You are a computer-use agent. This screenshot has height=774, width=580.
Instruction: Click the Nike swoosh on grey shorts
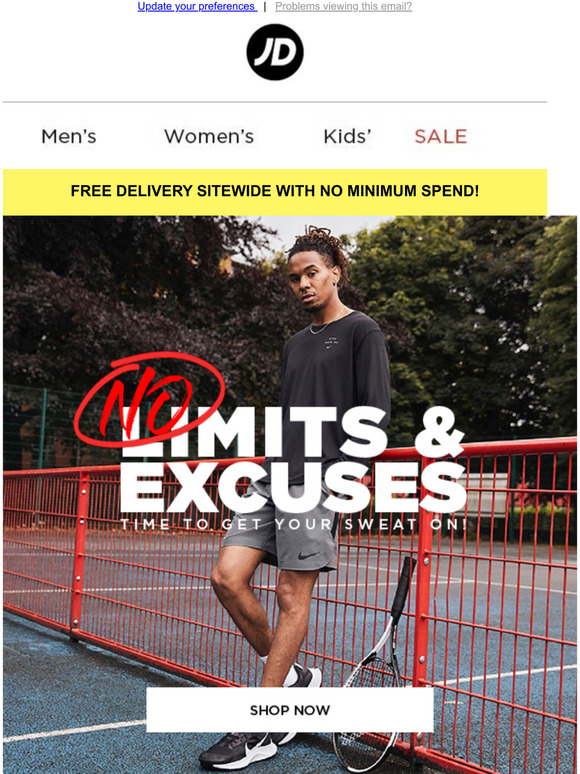(309, 555)
